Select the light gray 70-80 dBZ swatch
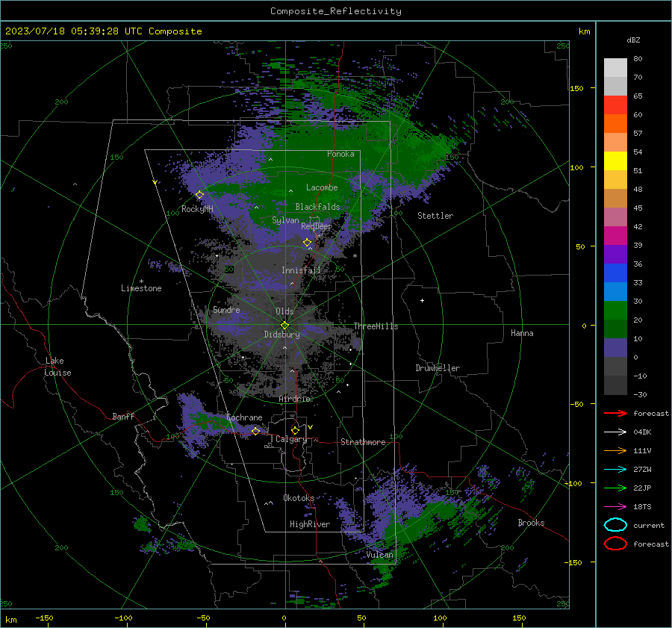Image resolution: width=672 pixels, height=628 pixels. pyautogui.click(x=615, y=68)
